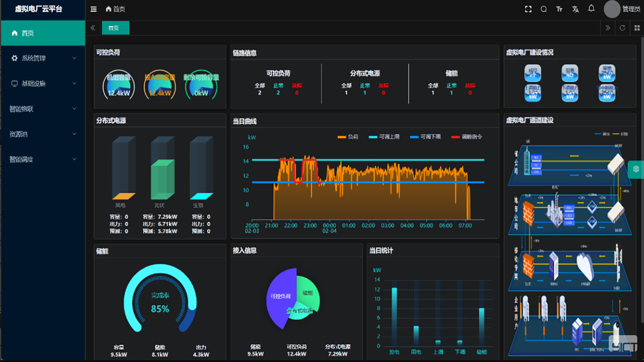Screen dimensions: 644x362
Task: Click the font size Tт icon
Action: point(559,9)
